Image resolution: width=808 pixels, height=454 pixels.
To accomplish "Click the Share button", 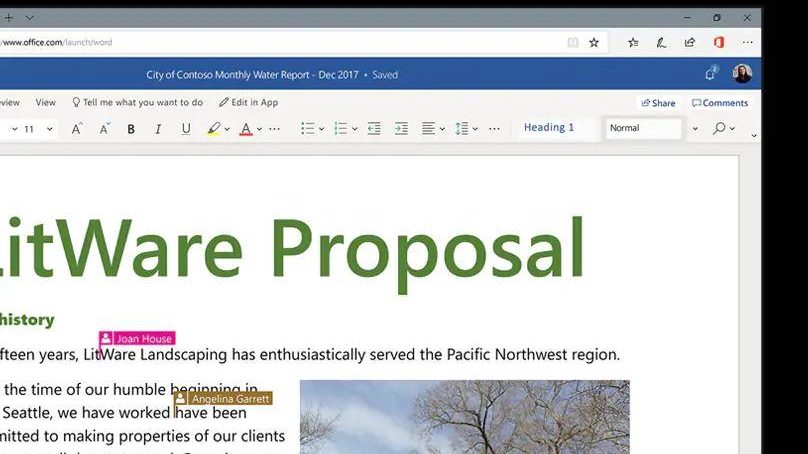I will [658, 103].
